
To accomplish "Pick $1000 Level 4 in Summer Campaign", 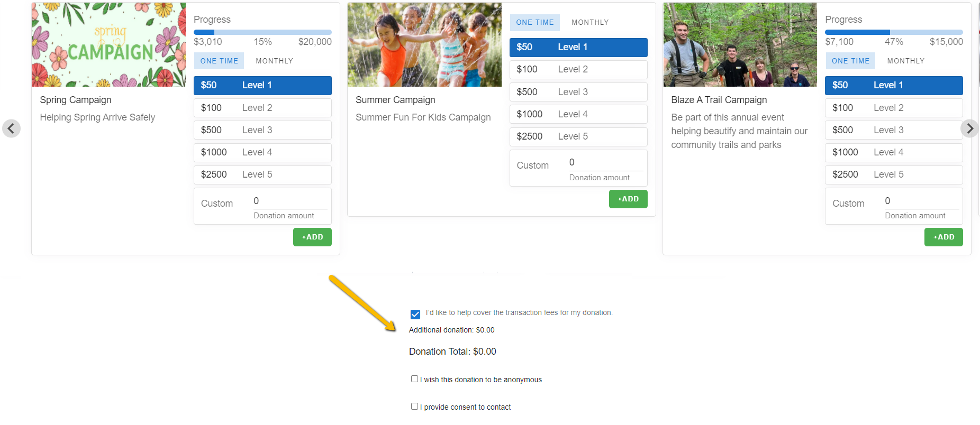I will tap(578, 114).
